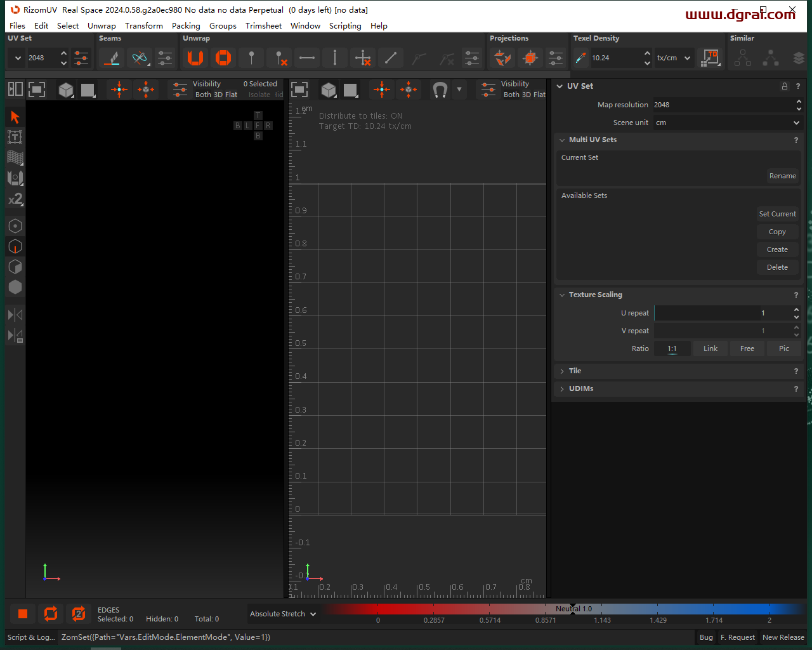Click the Neutral 1.0 stretch marker
Screen dimensions: 812x650
click(573, 609)
